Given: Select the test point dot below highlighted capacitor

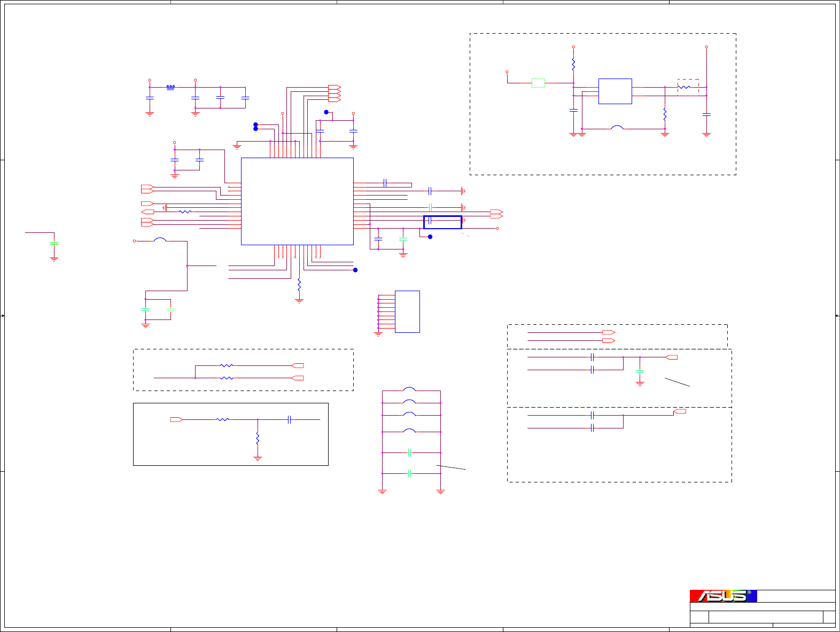Looking at the screenshot, I should click(x=430, y=237).
